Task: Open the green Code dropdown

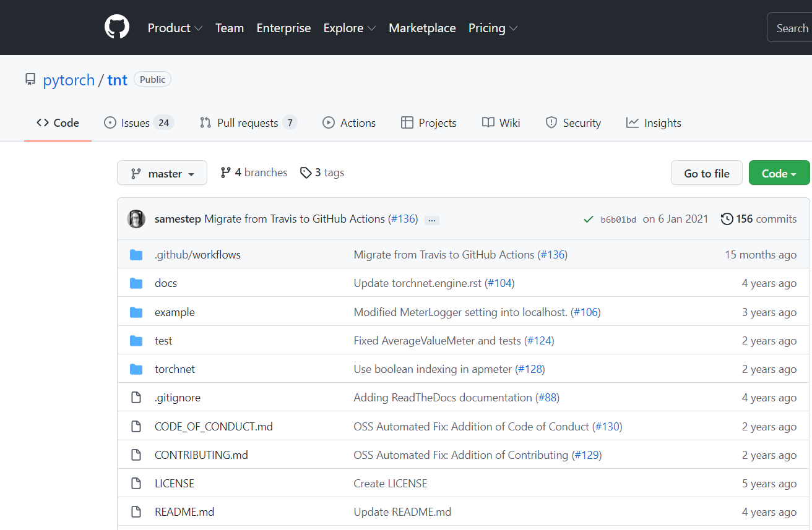Action: click(779, 173)
